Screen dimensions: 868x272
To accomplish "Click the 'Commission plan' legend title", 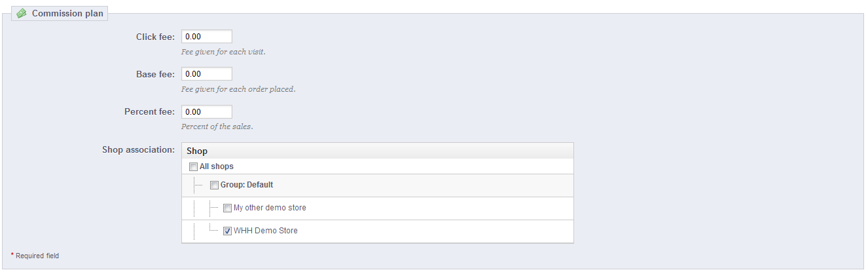I will pos(67,13).
